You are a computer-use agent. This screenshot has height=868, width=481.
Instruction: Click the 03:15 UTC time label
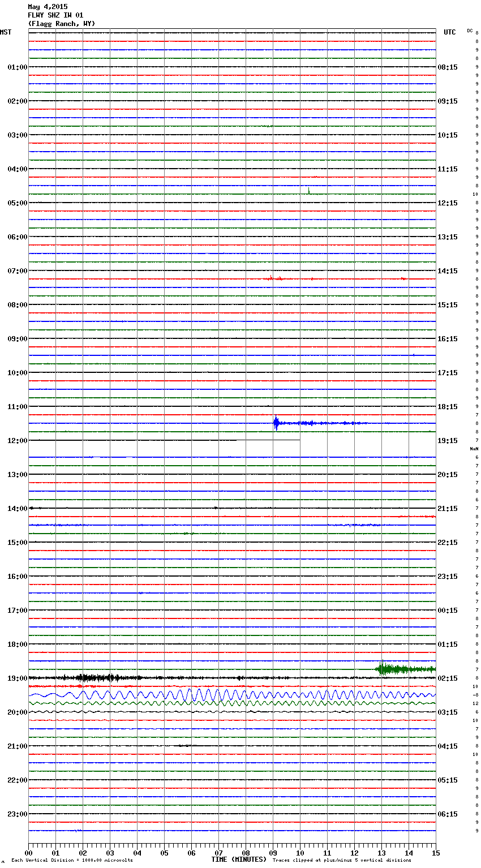(x=448, y=712)
